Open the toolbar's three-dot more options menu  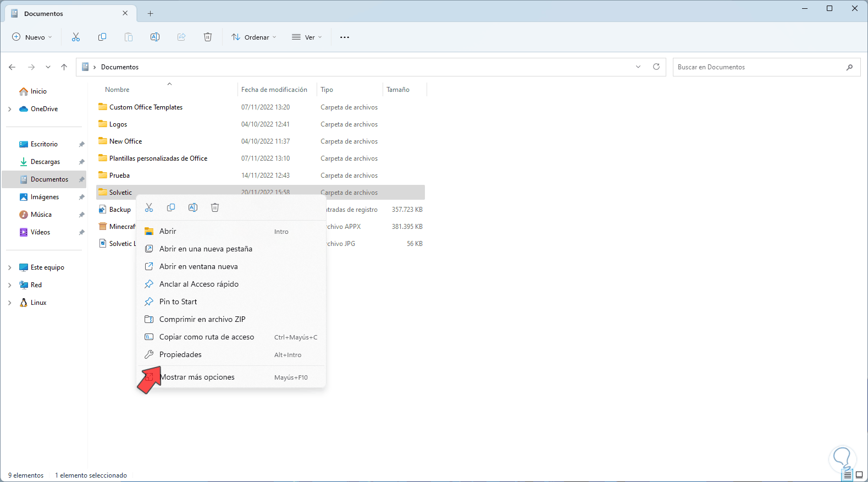coord(345,37)
